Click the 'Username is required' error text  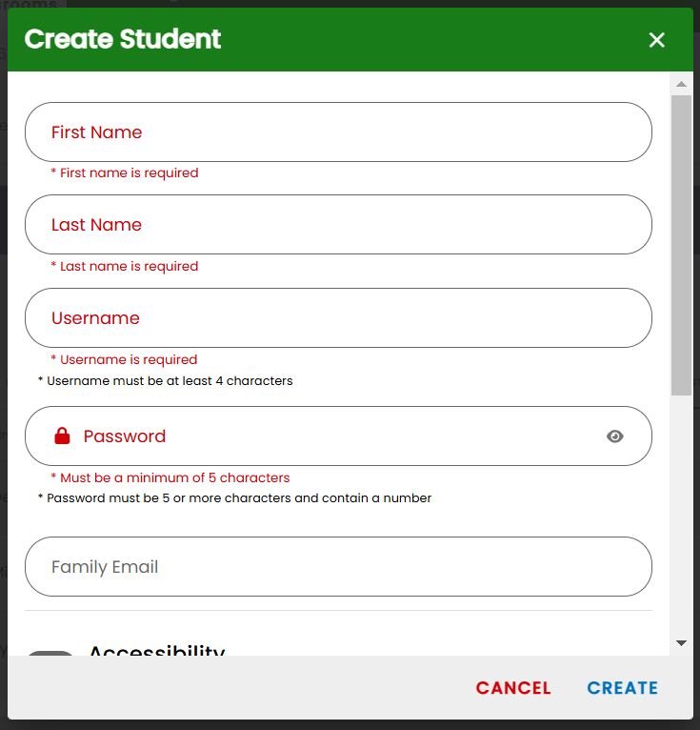pos(124,359)
